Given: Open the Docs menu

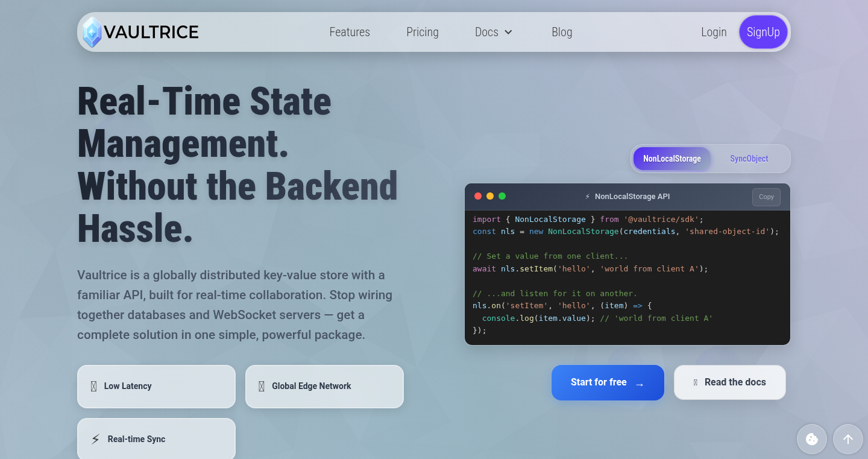Looking at the screenshot, I should click(x=494, y=32).
